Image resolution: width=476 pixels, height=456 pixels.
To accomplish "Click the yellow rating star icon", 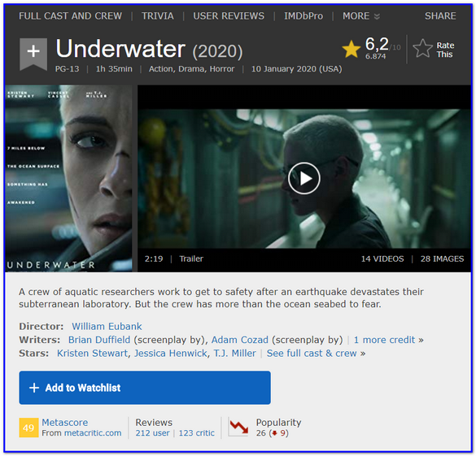I will (x=352, y=49).
